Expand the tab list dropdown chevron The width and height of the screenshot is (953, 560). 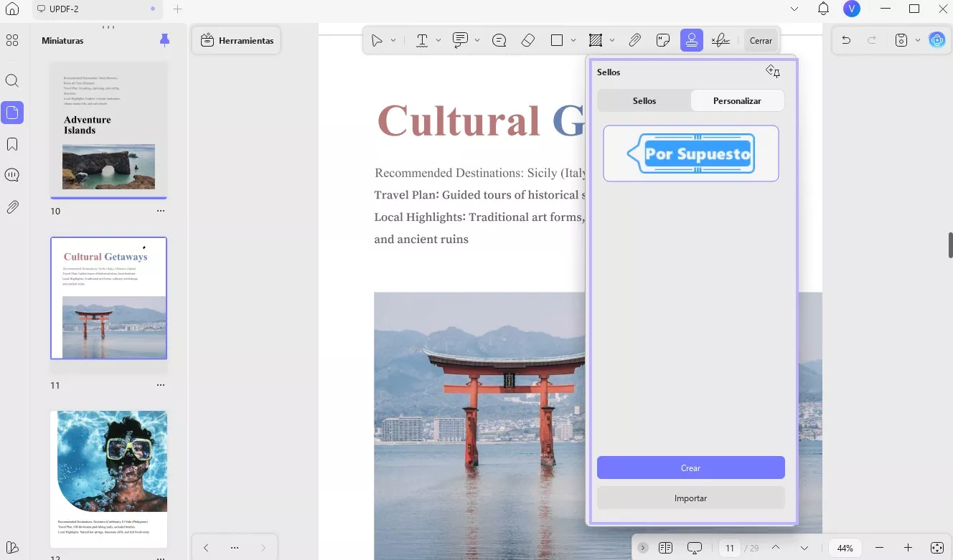click(794, 9)
